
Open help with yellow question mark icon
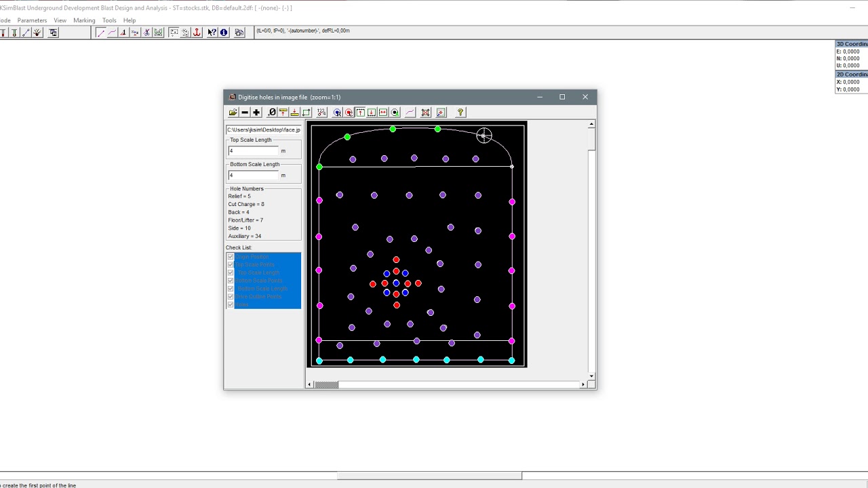460,113
